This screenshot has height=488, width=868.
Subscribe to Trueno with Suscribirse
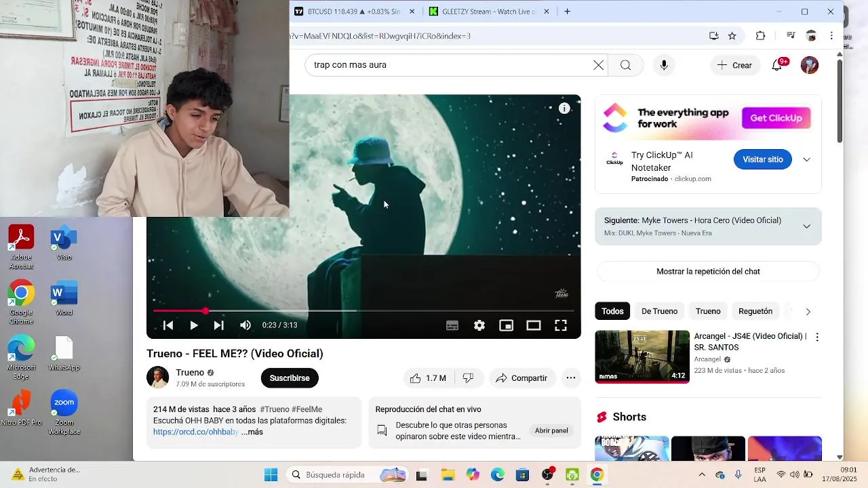[290, 378]
